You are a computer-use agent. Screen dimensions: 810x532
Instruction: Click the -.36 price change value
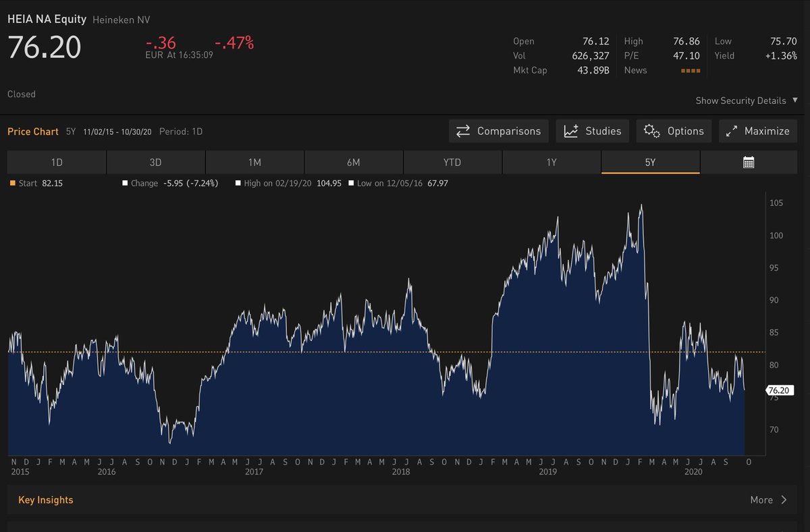[160, 43]
